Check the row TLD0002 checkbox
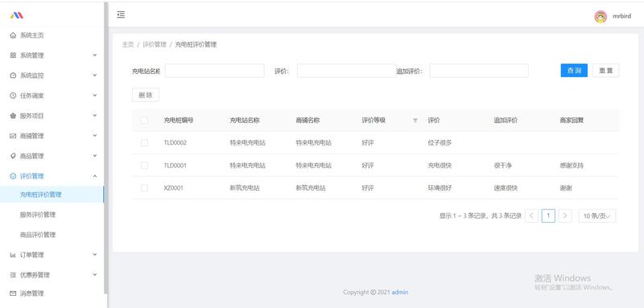 tap(144, 142)
